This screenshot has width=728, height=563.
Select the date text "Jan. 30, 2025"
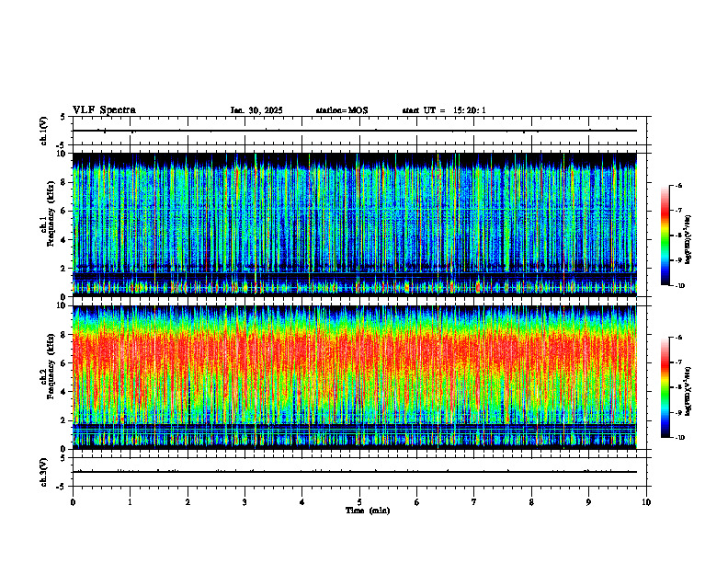(256, 110)
